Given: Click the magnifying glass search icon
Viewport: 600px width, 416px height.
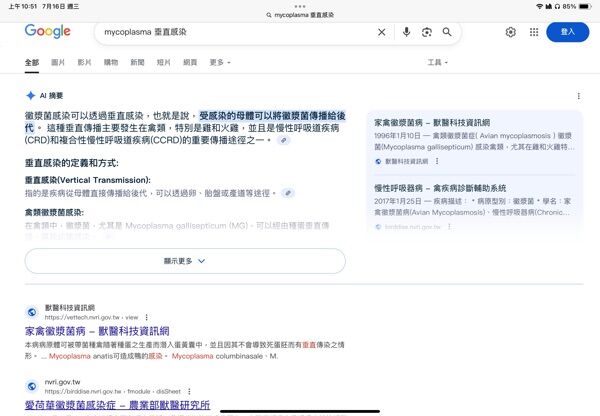Looking at the screenshot, I should coord(447,32).
